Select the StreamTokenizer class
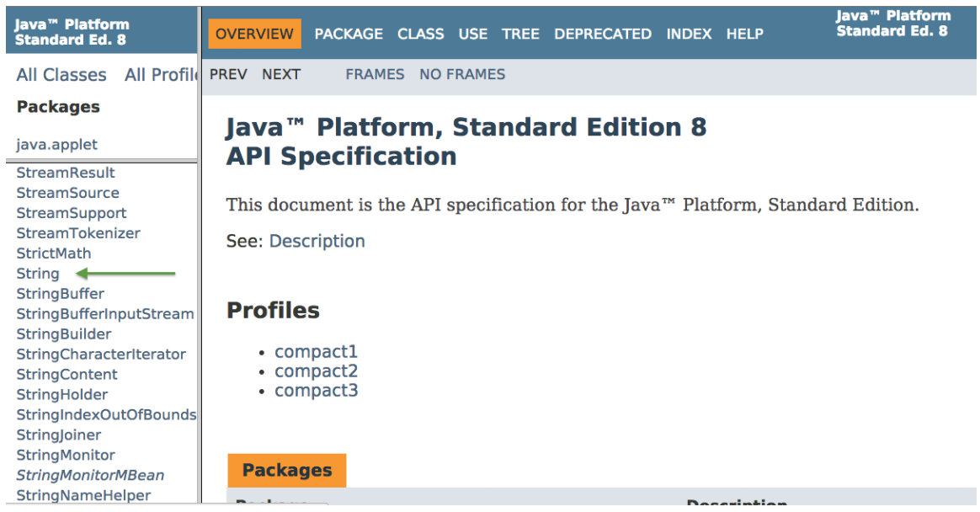Screen dimensions: 980x512 78,233
